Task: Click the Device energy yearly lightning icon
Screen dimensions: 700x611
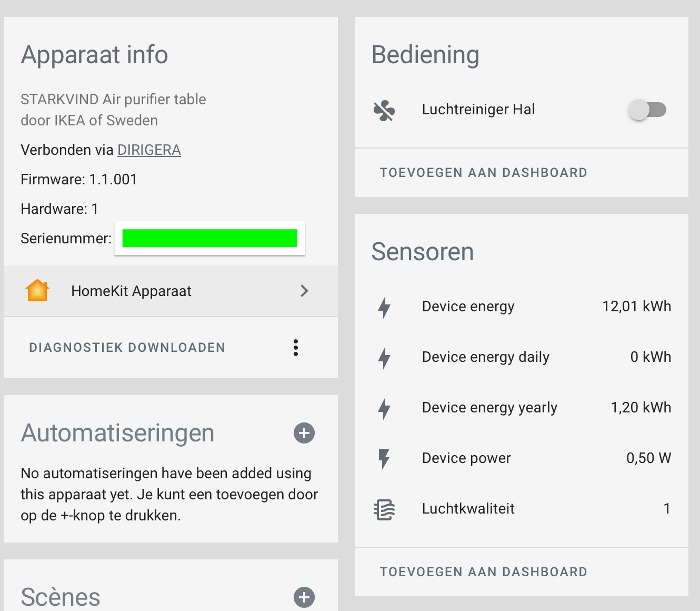Action: 384,408
